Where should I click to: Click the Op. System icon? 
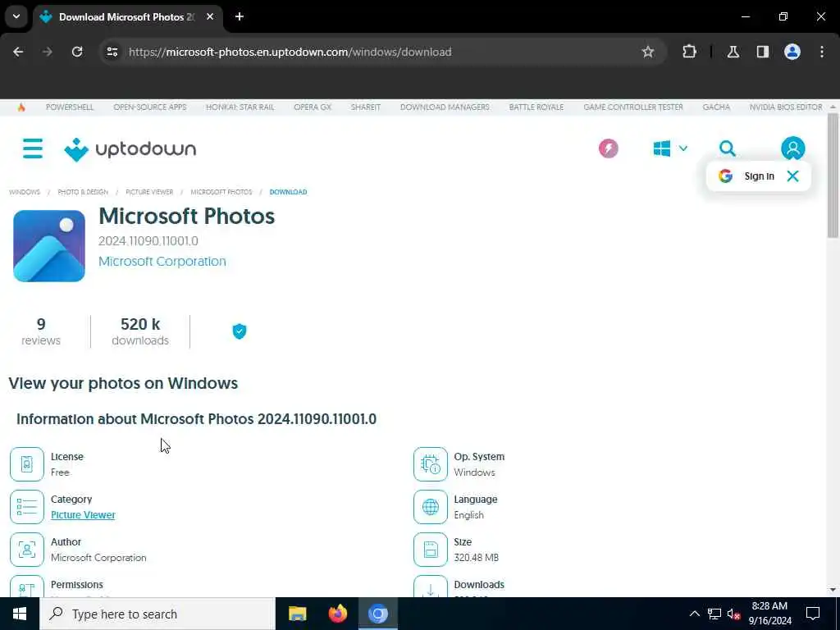tap(430, 464)
